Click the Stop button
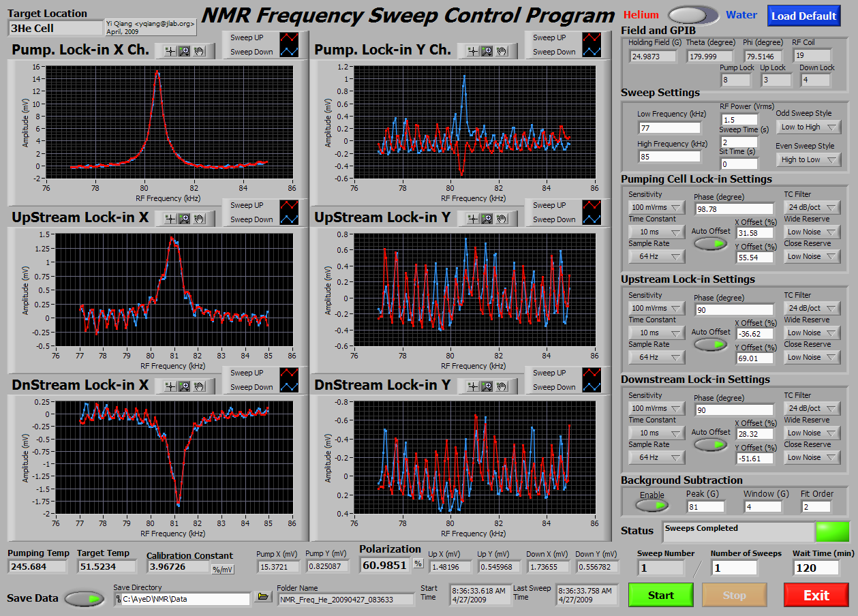The height and width of the screenshot is (616, 858). click(x=734, y=595)
